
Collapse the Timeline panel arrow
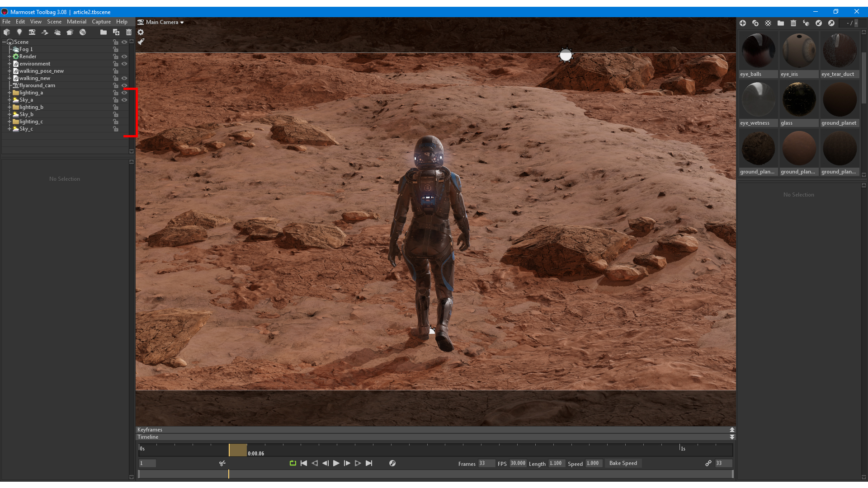click(x=732, y=437)
